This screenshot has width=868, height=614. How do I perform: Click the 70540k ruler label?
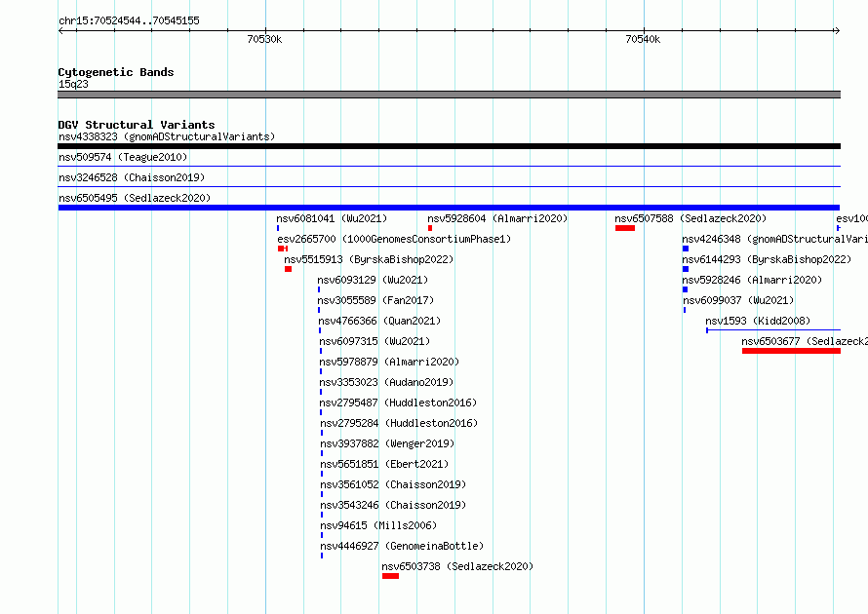pyautogui.click(x=643, y=39)
